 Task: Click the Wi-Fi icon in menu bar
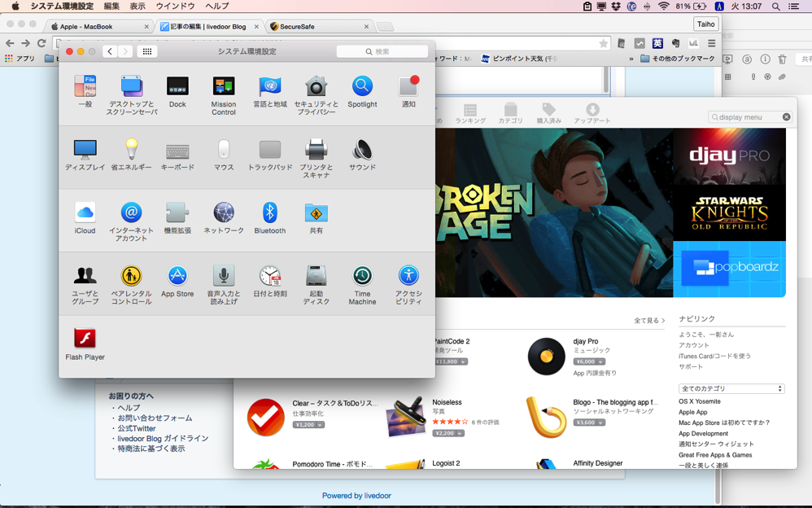tap(663, 7)
